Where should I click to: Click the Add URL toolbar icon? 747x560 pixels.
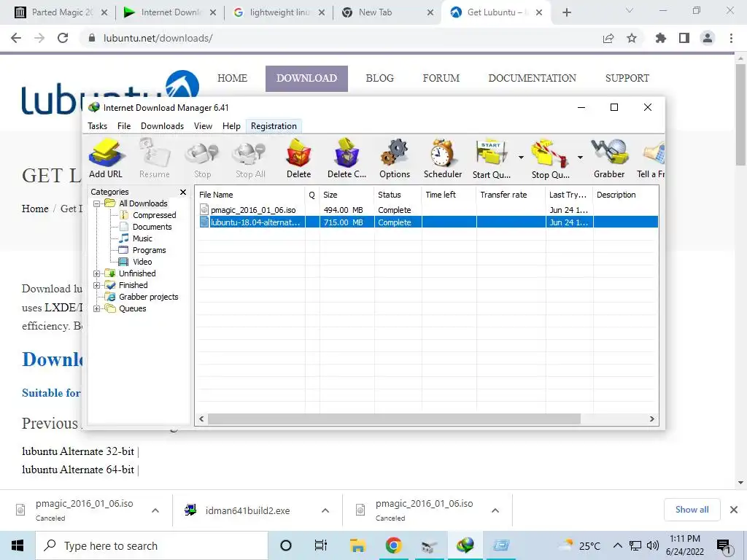click(x=107, y=159)
